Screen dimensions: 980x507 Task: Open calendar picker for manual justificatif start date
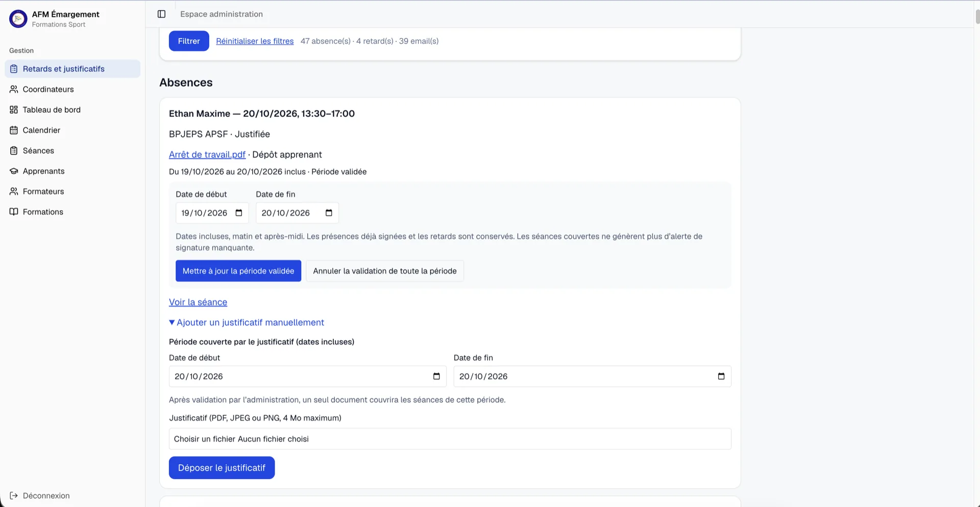[x=436, y=376]
